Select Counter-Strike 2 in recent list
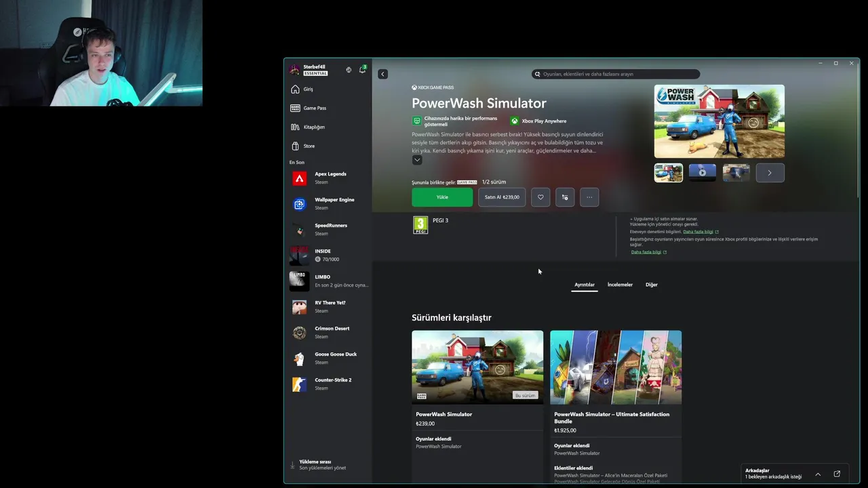This screenshot has height=488, width=868. [328, 384]
